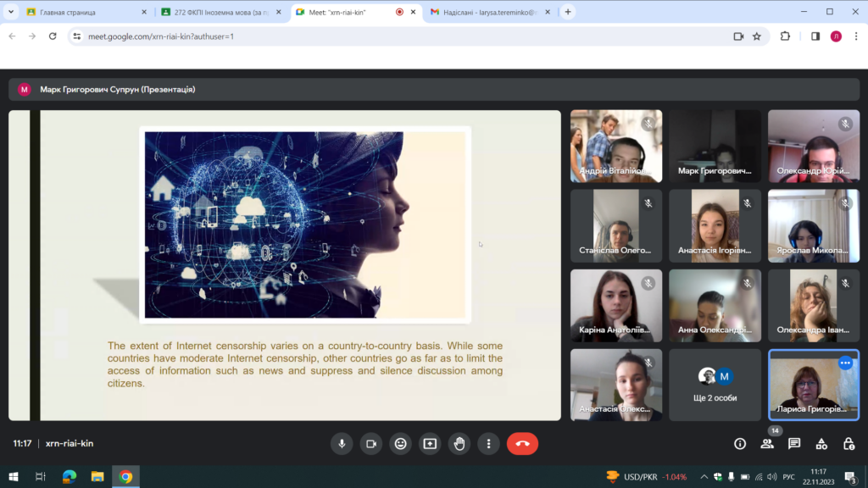Open the emoji reactions button
868x488 pixels.
point(400,443)
